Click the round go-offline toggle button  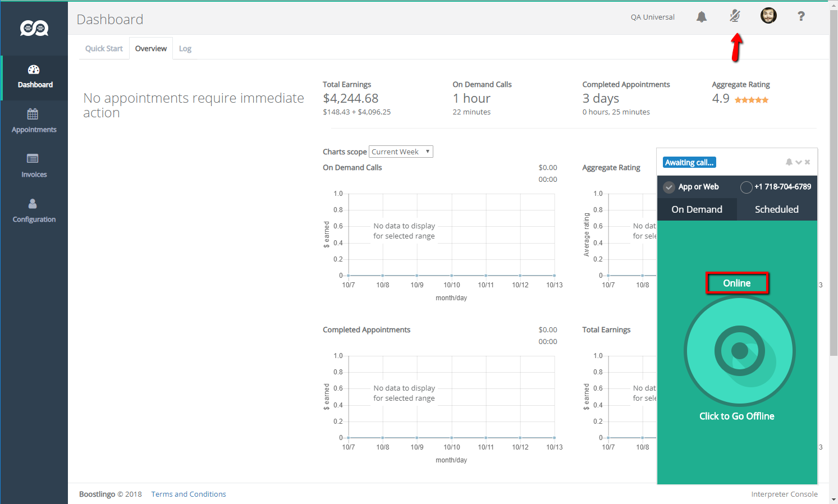739,351
